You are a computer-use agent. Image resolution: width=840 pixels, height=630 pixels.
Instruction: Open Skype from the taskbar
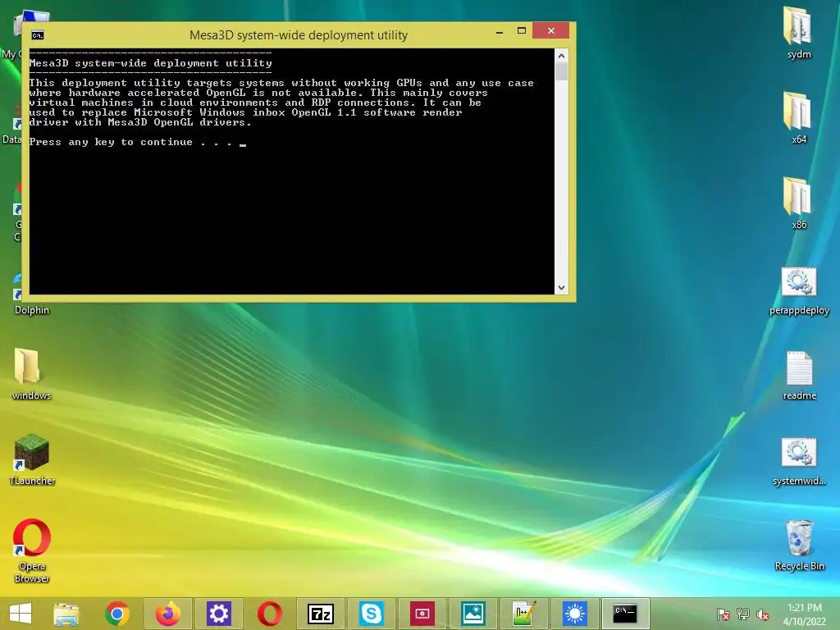click(x=372, y=614)
